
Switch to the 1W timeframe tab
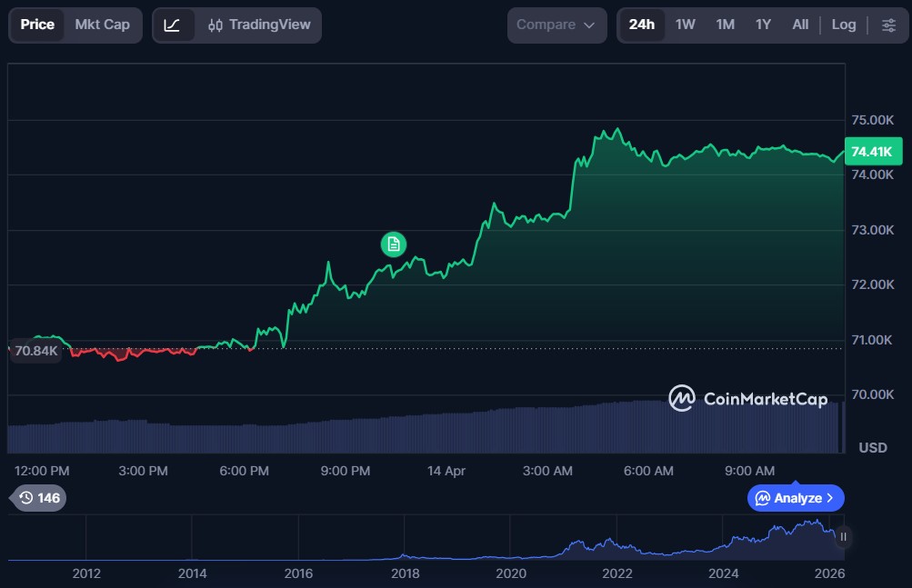pos(685,25)
